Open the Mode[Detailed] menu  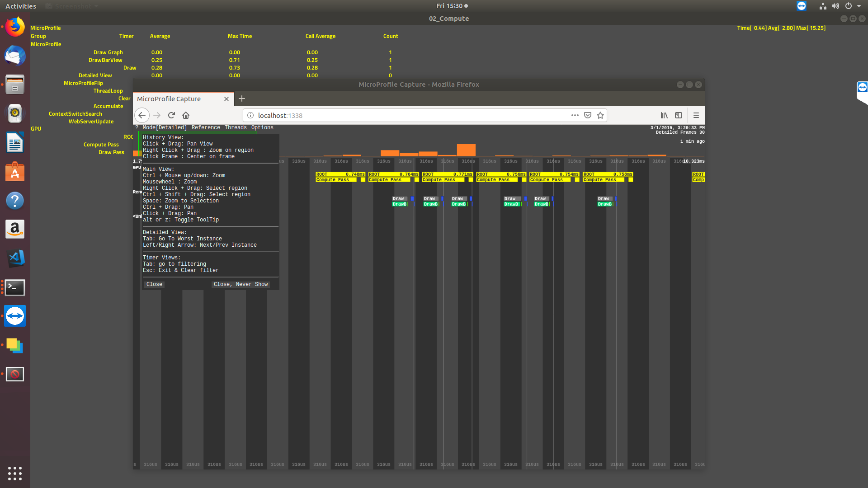165,128
